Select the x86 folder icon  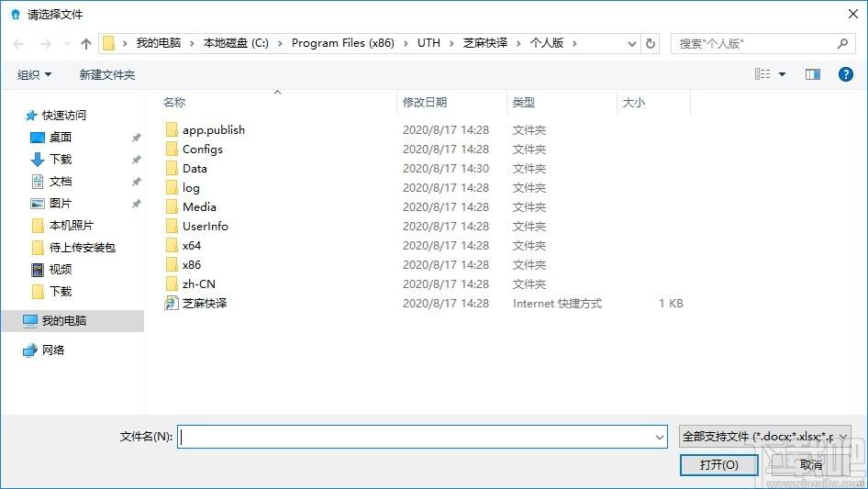[x=172, y=265]
